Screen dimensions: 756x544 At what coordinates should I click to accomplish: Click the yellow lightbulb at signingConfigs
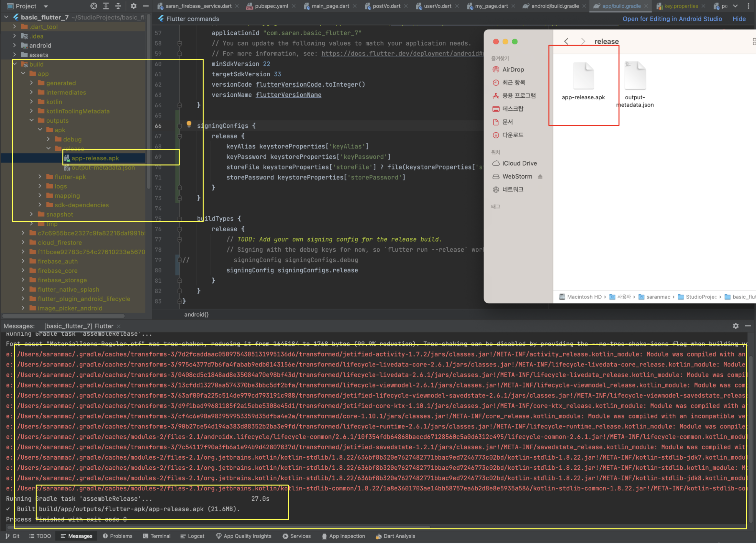[x=189, y=124]
